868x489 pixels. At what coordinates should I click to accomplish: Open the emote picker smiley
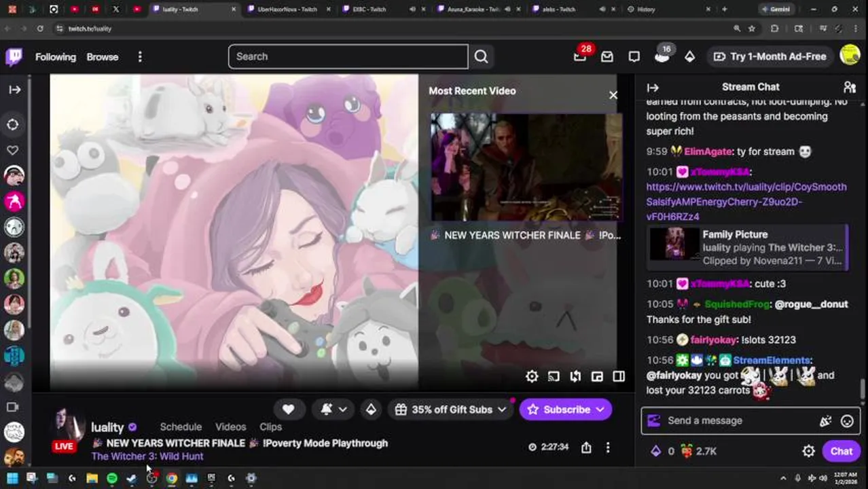tap(847, 421)
